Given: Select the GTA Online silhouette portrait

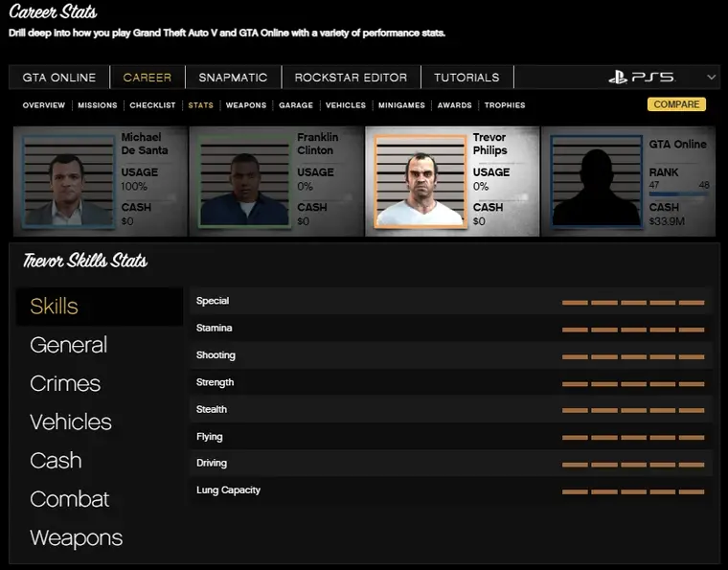Looking at the screenshot, I should tap(596, 181).
